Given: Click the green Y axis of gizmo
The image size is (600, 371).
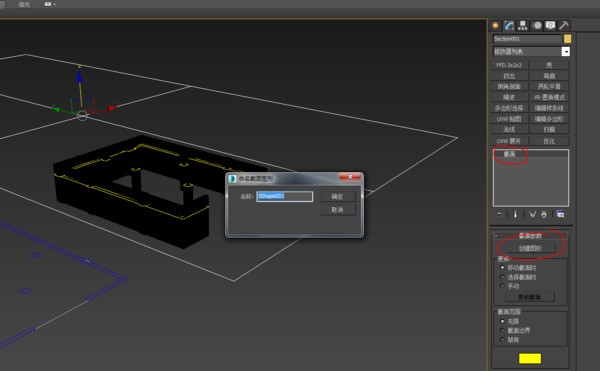Looking at the screenshot, I should (57, 110).
